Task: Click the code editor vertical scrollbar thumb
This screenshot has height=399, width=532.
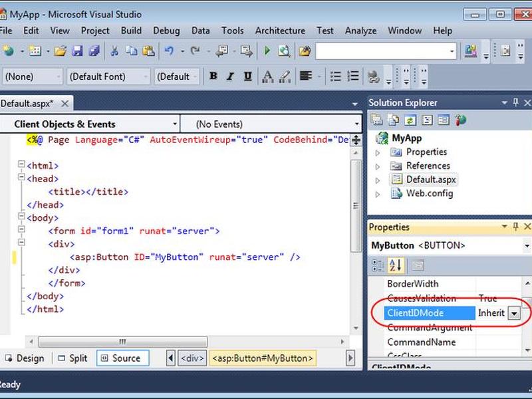Action: pos(356,205)
